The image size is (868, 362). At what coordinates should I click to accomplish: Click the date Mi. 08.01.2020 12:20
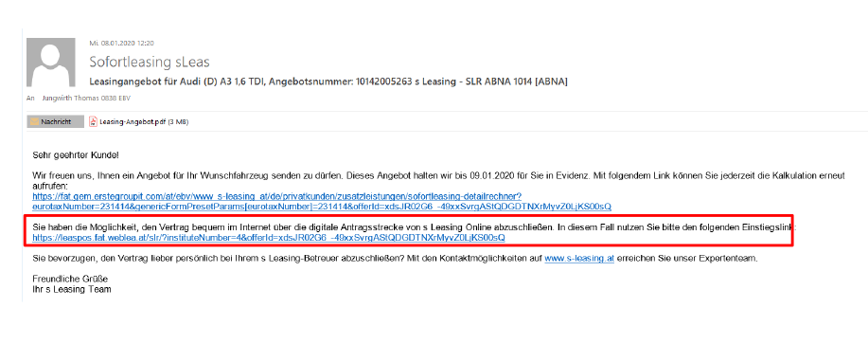[x=121, y=43]
